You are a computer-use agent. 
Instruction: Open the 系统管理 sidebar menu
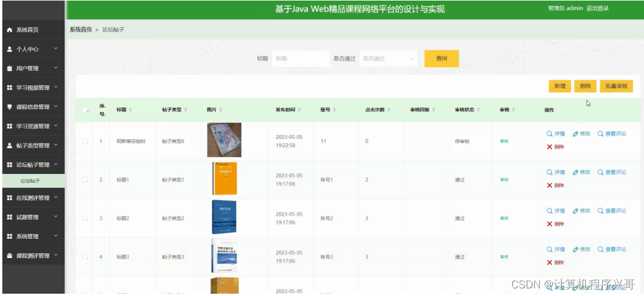point(34,236)
